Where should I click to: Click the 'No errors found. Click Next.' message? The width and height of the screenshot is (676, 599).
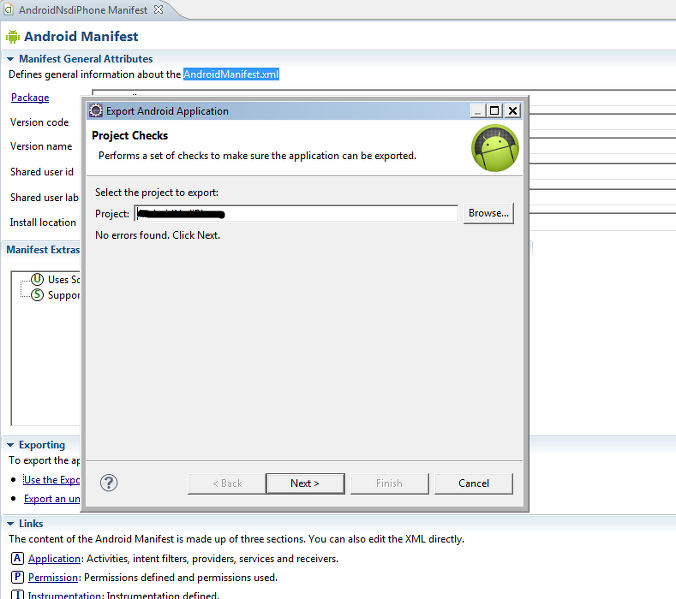pyautogui.click(x=158, y=235)
